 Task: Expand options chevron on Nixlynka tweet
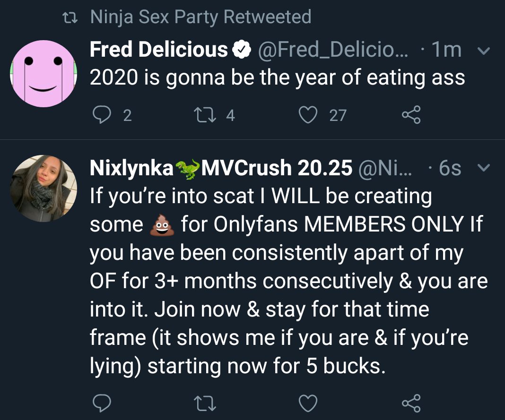(483, 168)
